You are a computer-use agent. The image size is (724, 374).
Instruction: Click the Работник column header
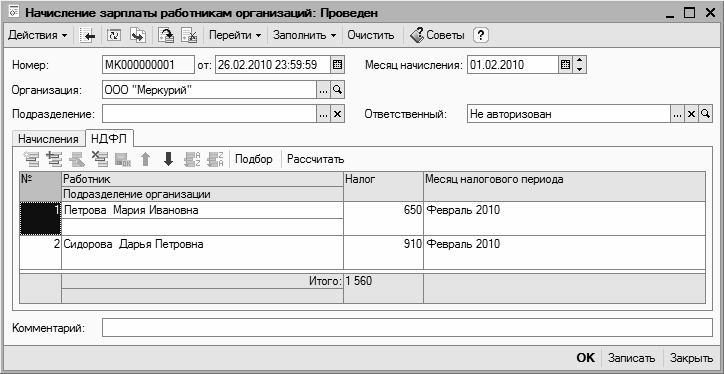coord(202,180)
